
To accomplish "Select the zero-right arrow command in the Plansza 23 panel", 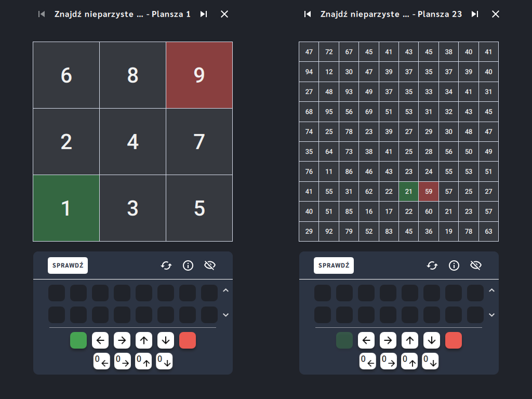I will point(389,362).
